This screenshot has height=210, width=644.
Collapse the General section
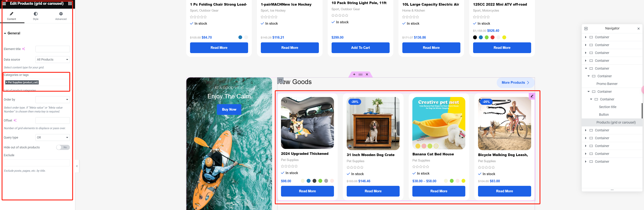click(x=12, y=33)
